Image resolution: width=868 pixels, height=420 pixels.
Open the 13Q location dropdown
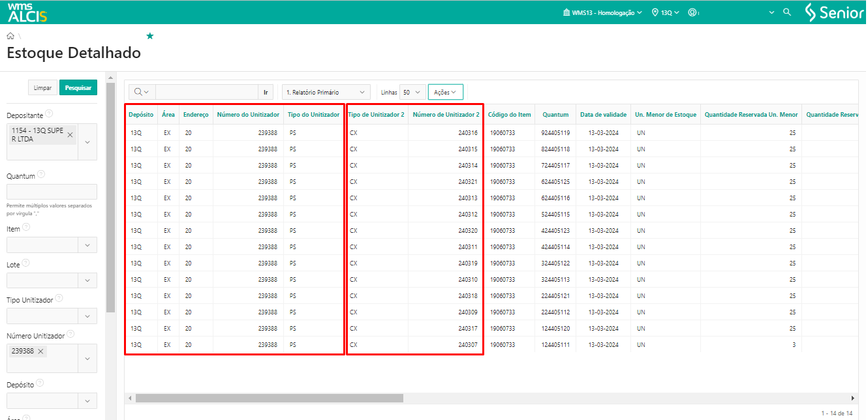click(666, 12)
